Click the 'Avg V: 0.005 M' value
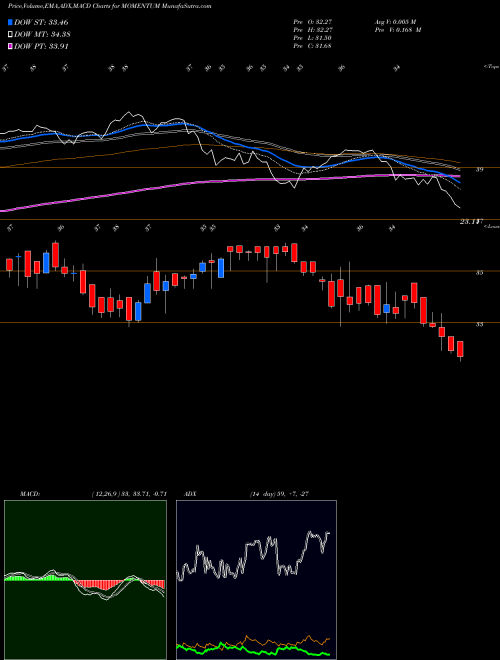 [x=395, y=21]
